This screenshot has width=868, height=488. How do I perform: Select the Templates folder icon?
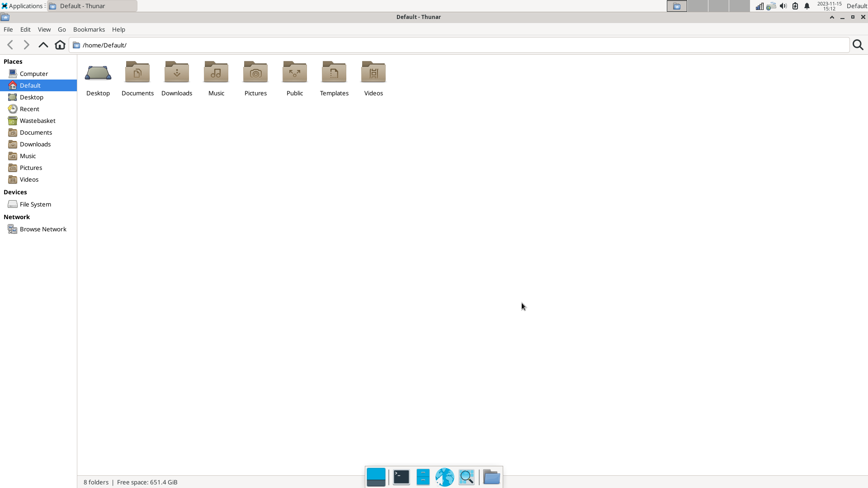click(334, 73)
